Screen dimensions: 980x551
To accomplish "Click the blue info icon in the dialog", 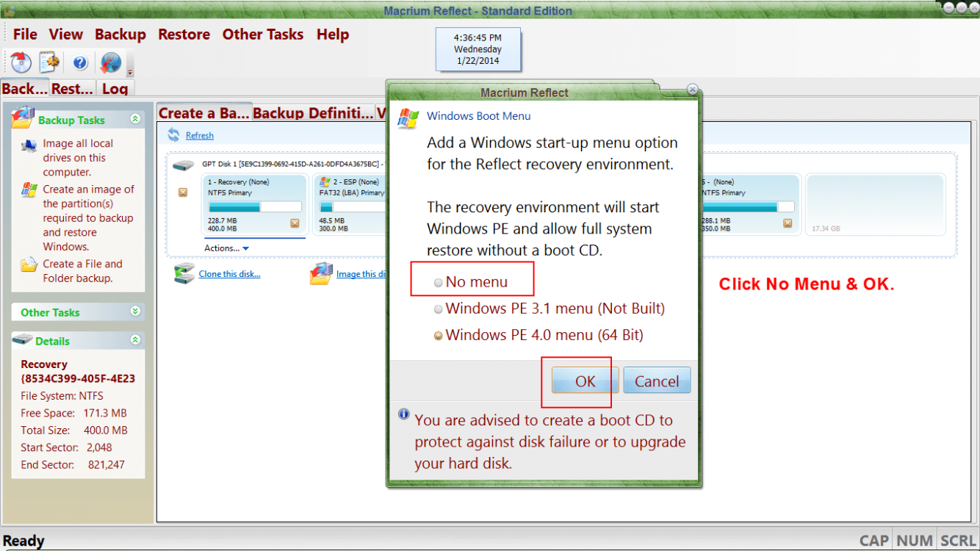I will (404, 414).
